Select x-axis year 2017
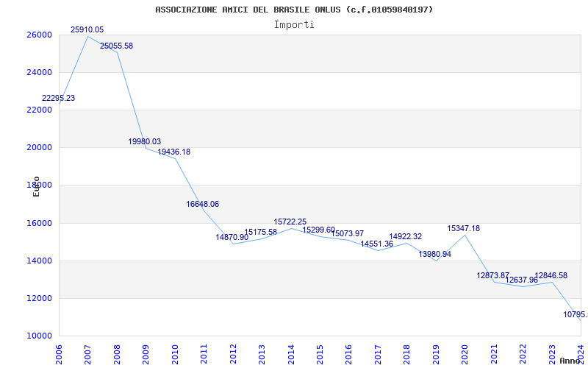 (378, 354)
